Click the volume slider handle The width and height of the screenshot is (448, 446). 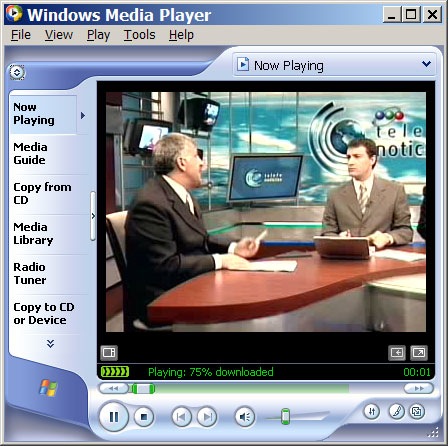coord(285,416)
